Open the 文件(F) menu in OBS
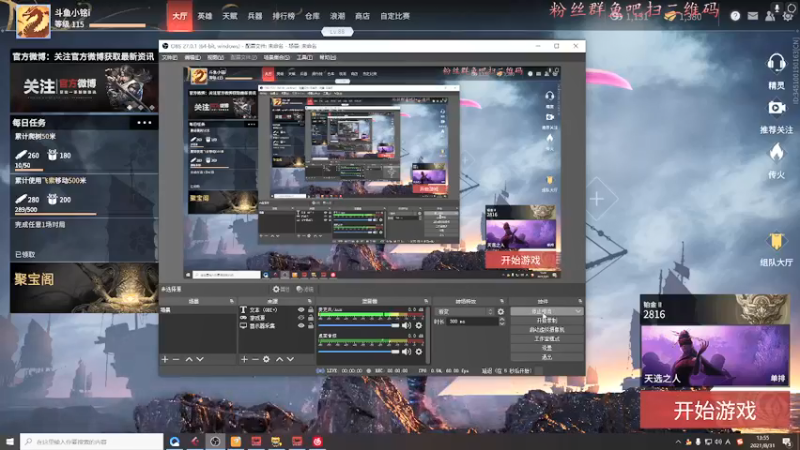 coord(170,58)
